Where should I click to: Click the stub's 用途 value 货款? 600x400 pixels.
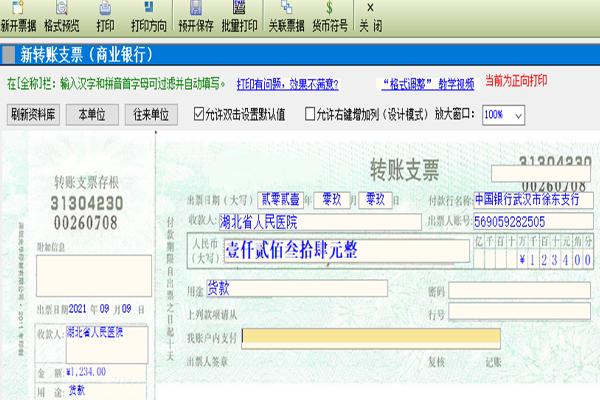77,390
